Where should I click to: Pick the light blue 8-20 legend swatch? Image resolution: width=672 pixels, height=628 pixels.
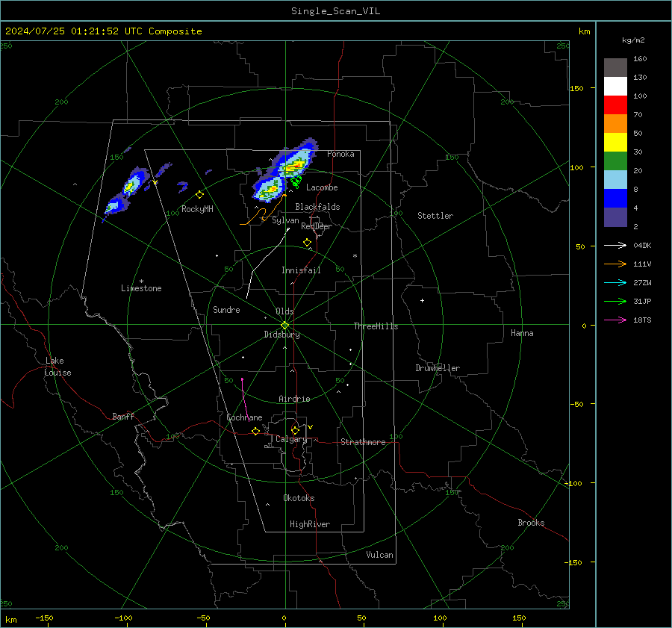click(x=615, y=180)
